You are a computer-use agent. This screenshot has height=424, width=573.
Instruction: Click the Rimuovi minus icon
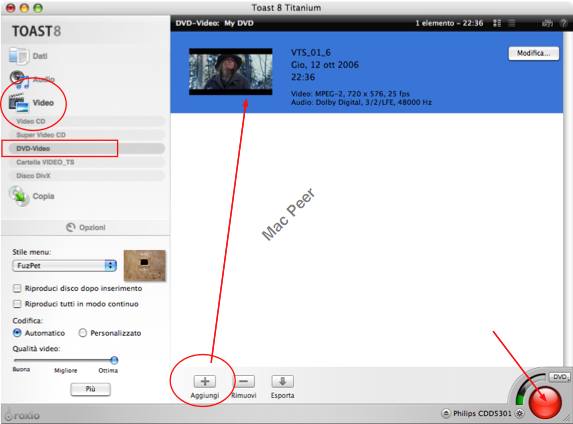244,382
